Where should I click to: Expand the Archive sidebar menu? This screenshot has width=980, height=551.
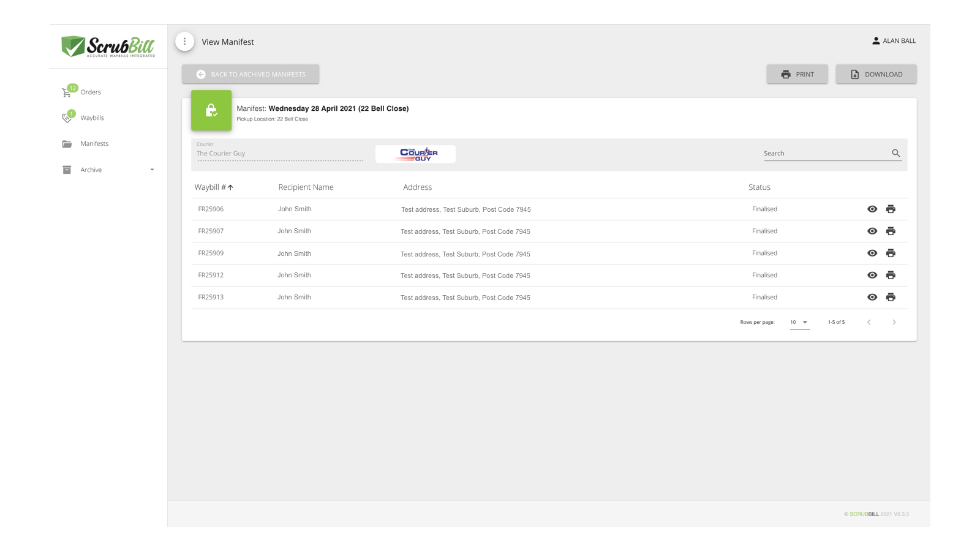(x=151, y=170)
